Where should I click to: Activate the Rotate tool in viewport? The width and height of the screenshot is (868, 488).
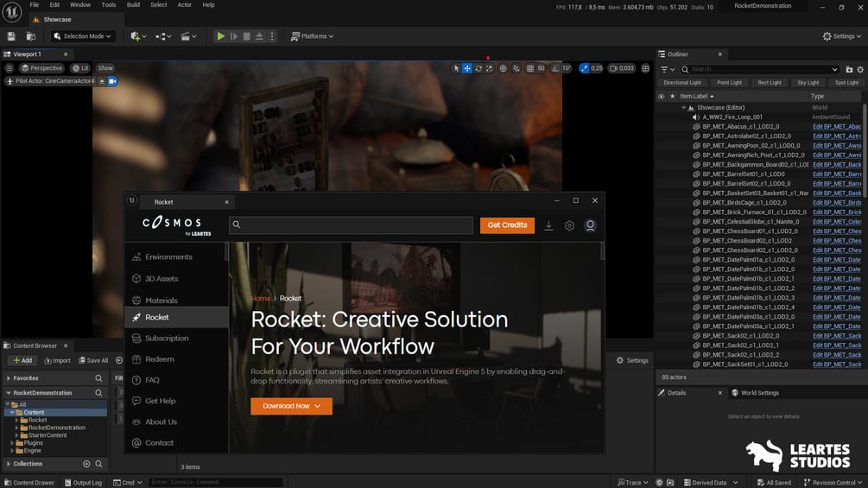478,68
